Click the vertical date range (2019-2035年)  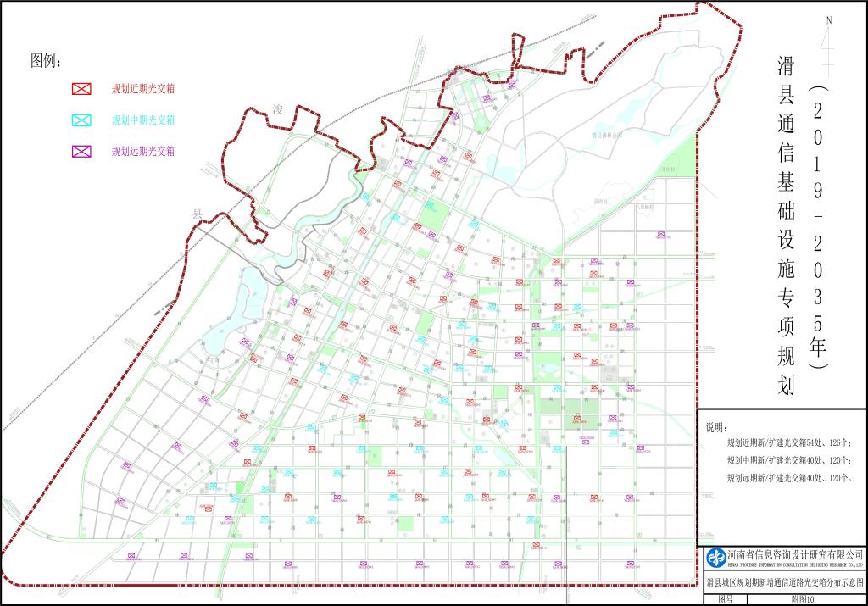pos(817,228)
